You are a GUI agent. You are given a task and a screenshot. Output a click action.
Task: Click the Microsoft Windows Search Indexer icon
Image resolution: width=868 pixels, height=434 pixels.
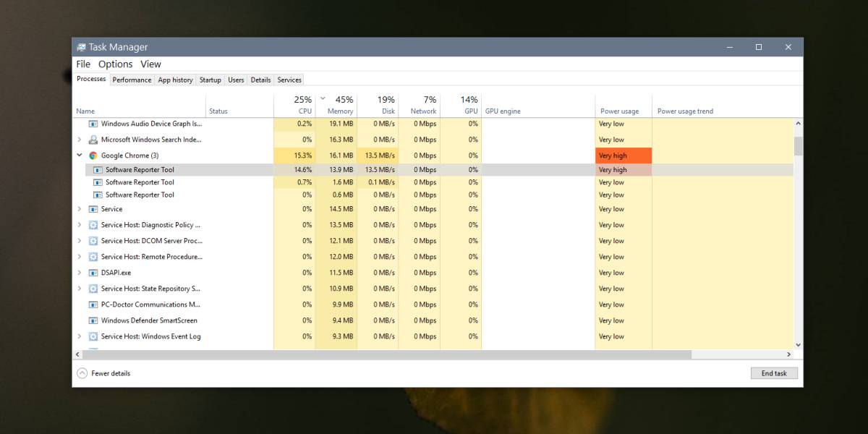tap(93, 140)
